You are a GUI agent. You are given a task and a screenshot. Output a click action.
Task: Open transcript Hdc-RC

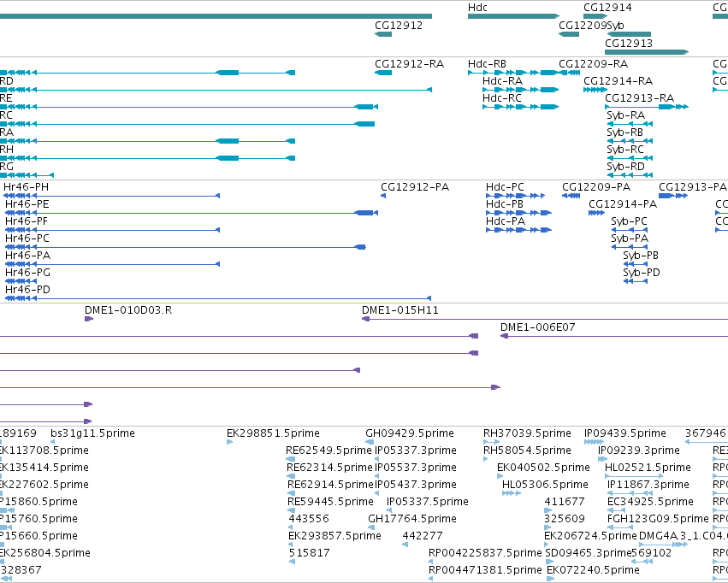point(502,98)
